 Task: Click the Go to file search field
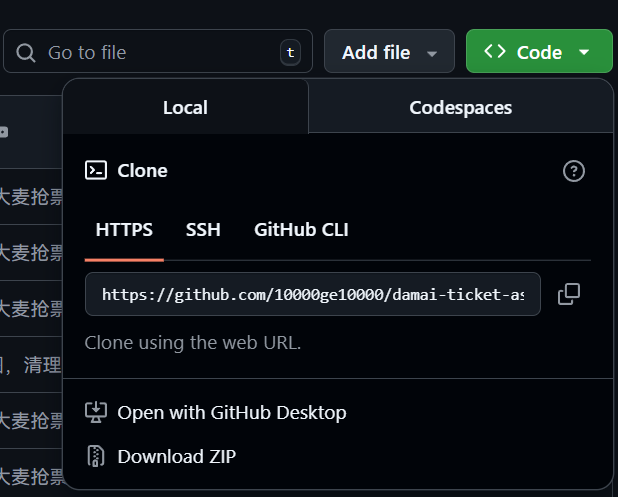click(x=150, y=52)
